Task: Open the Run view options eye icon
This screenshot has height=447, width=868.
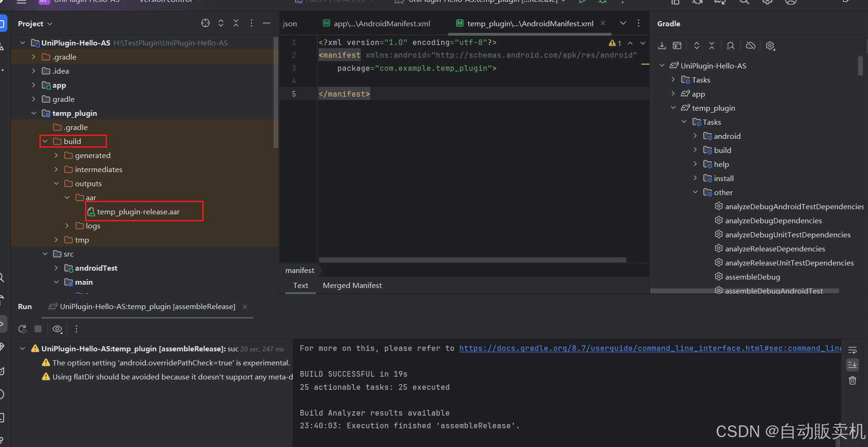Action: [x=57, y=329]
